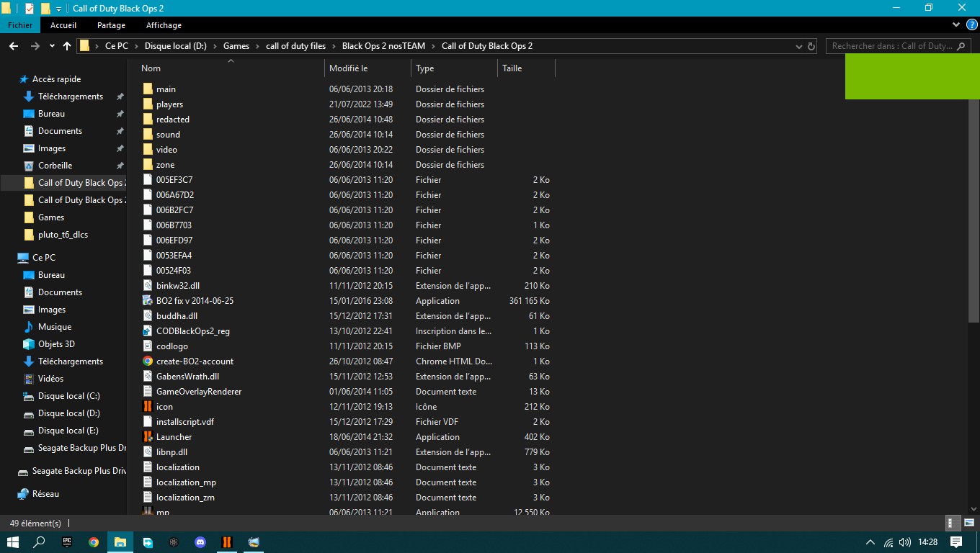Go forward with the right arrow button
The image size is (980, 553).
(35, 46)
